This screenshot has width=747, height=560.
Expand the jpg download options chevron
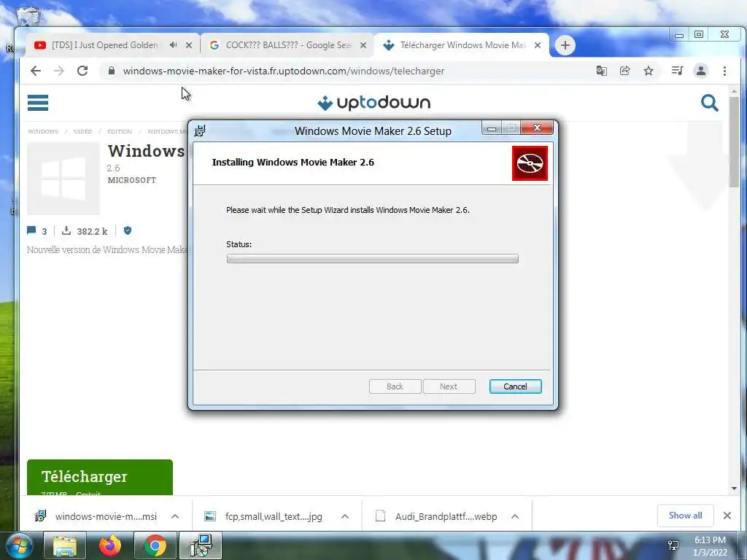[345, 516]
